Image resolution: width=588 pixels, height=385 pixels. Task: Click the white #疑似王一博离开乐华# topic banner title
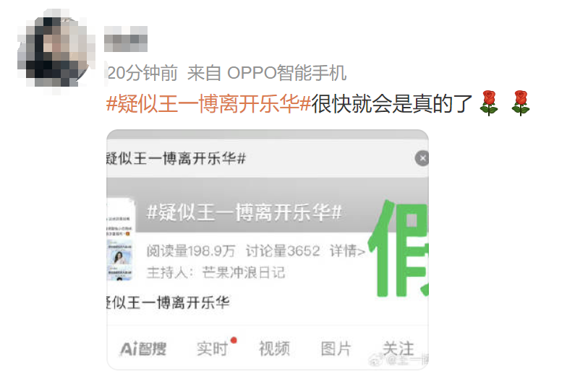[244, 212]
